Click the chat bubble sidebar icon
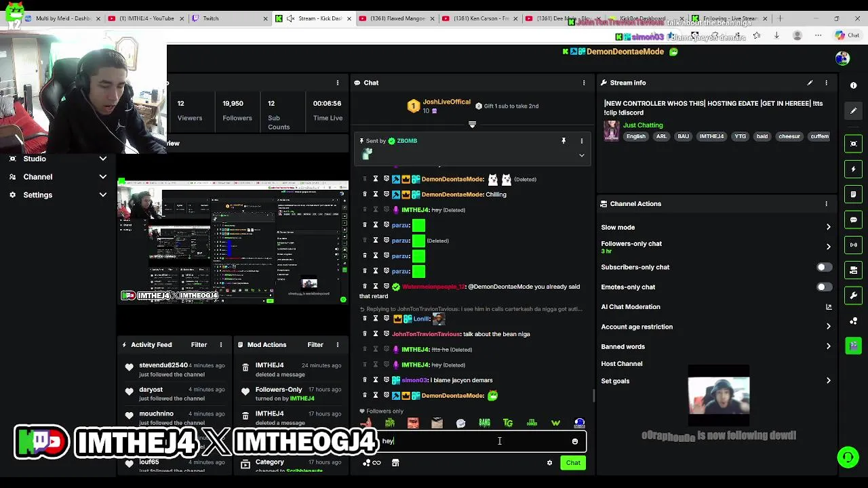The width and height of the screenshot is (868, 488). coord(854,220)
